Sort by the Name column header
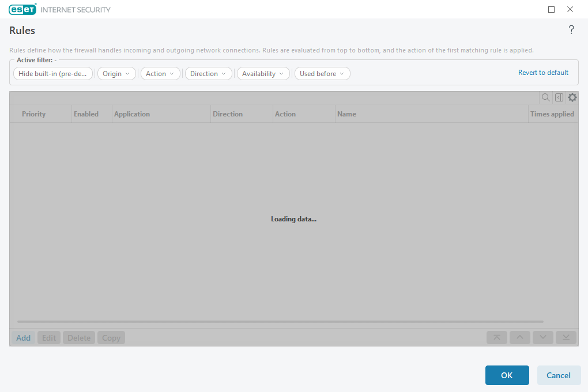 pyautogui.click(x=431, y=114)
